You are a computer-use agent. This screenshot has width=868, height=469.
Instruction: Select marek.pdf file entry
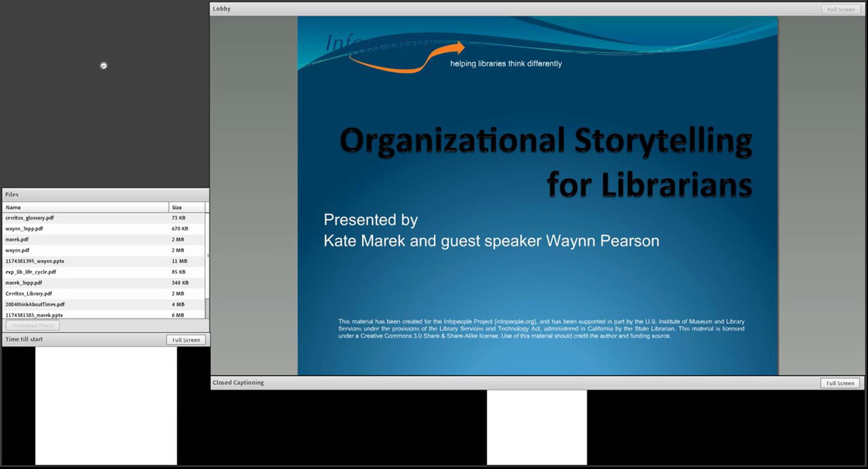pyautogui.click(x=17, y=240)
